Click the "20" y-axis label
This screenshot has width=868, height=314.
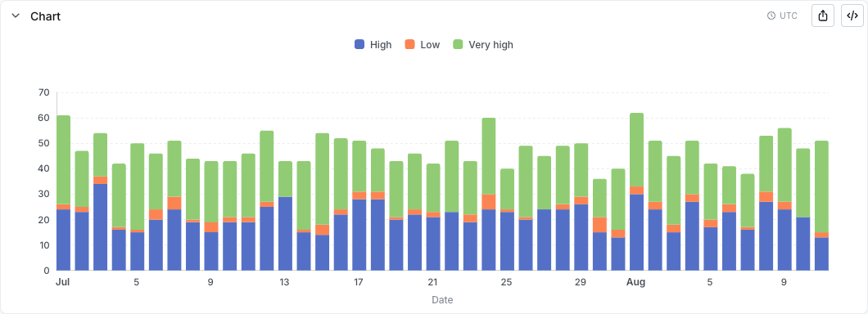point(44,219)
